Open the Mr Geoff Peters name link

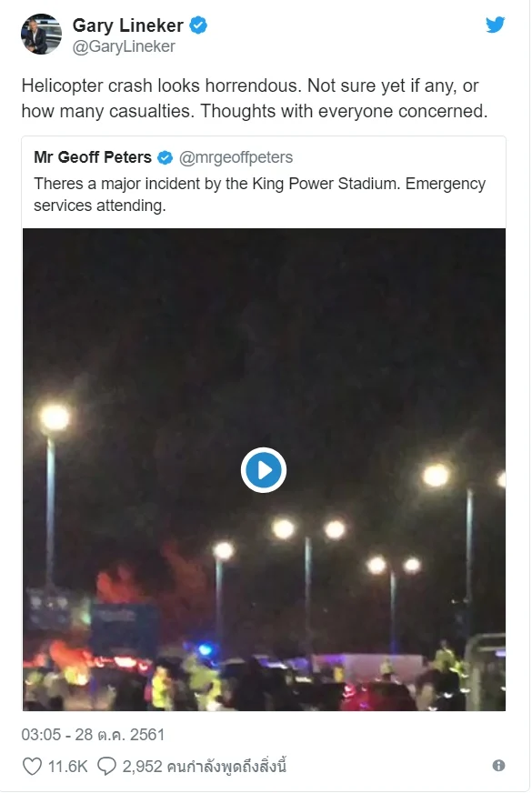coord(93,157)
